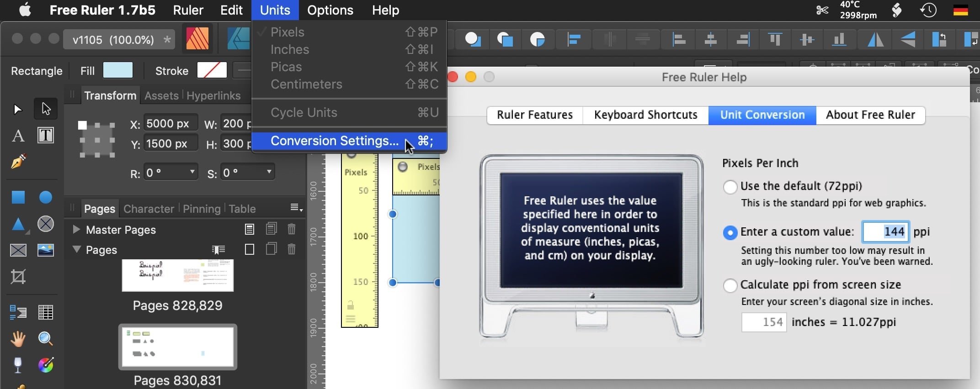The height and width of the screenshot is (389, 980).
Task: Select the Zoom magnifier tool
Action: tap(46, 339)
